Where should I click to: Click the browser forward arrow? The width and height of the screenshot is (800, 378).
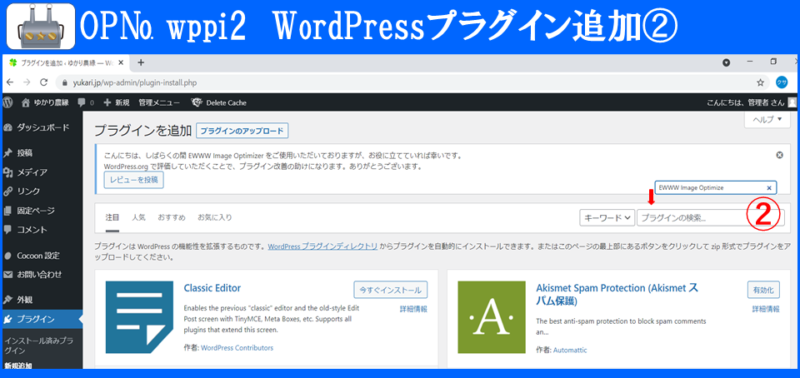tap(27, 82)
